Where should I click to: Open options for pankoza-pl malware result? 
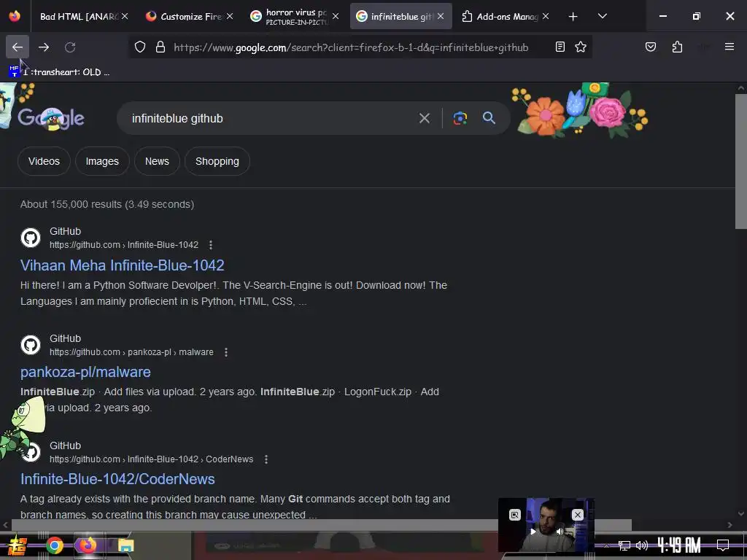click(x=226, y=352)
